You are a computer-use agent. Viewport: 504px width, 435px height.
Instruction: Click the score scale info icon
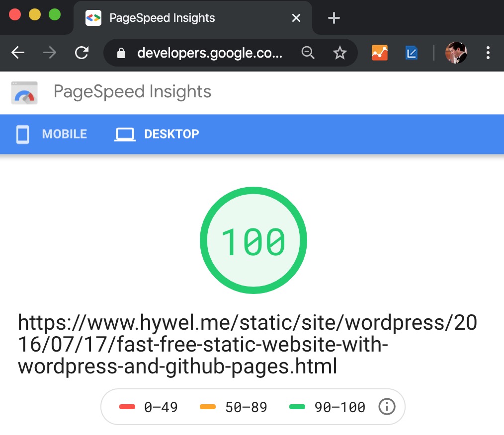[387, 407]
